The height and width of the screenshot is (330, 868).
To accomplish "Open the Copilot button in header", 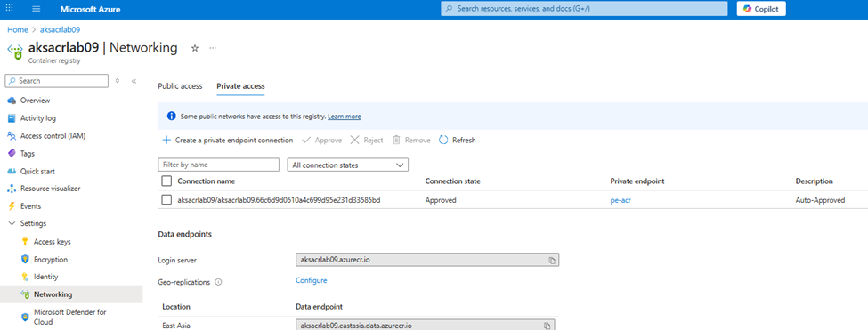I will (761, 9).
